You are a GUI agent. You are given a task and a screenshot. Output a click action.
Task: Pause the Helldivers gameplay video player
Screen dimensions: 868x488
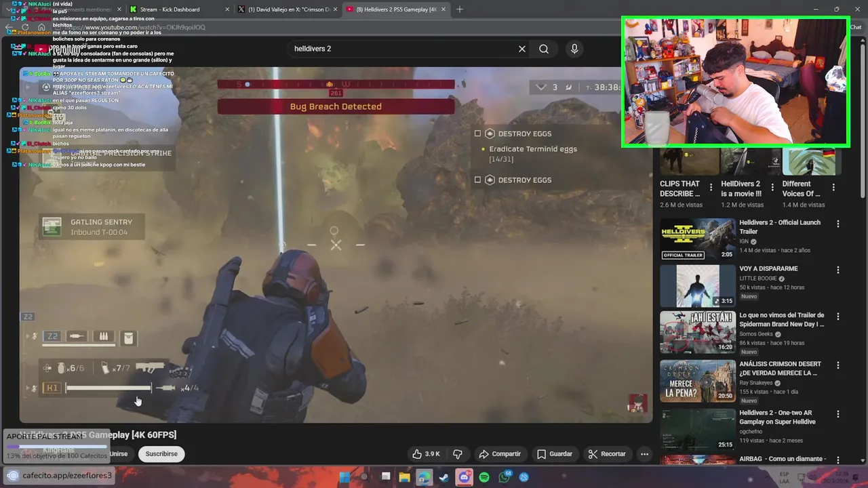point(336,244)
